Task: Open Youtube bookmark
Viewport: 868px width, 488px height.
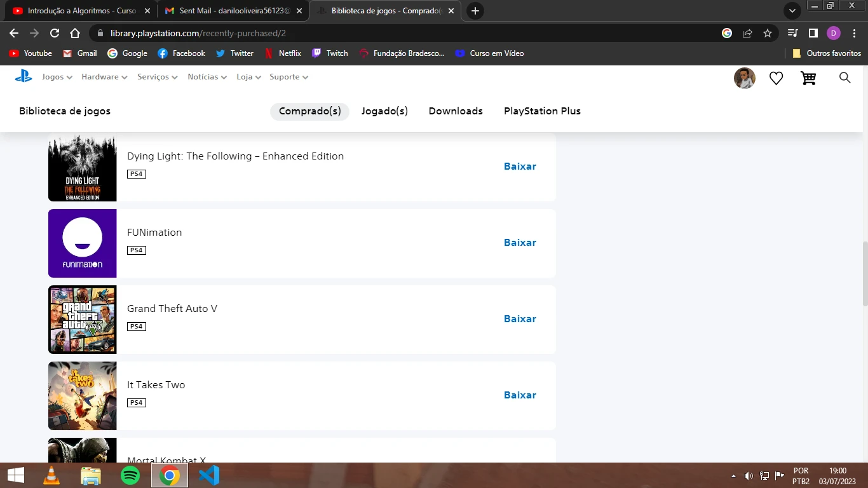Action: [x=31, y=53]
